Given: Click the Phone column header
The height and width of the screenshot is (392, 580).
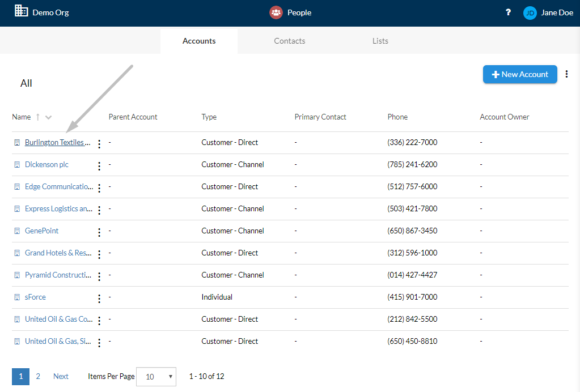Looking at the screenshot, I should (397, 117).
